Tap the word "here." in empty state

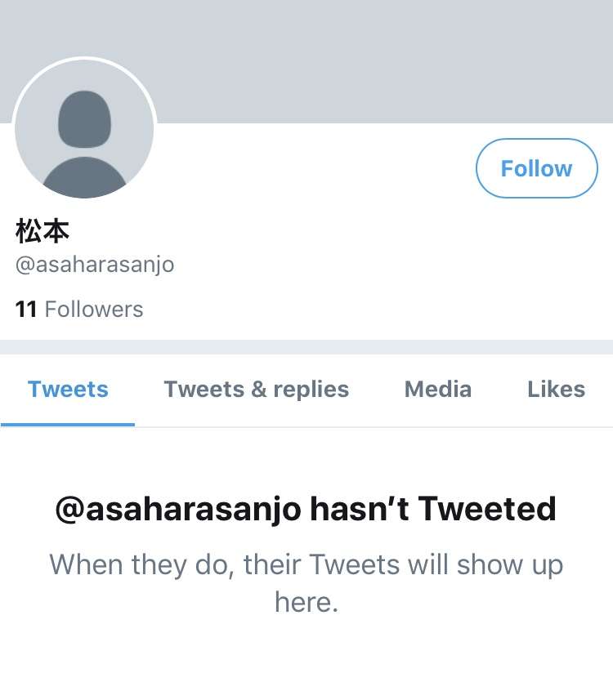pos(306,602)
